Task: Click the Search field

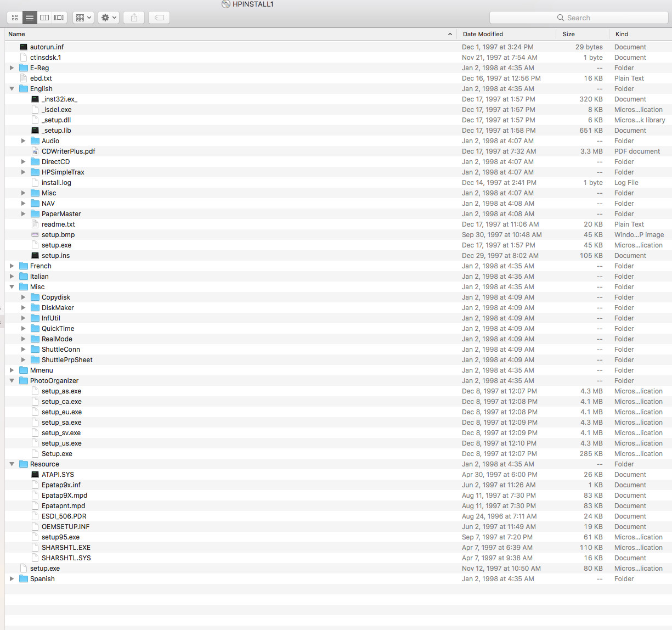Action: [579, 18]
